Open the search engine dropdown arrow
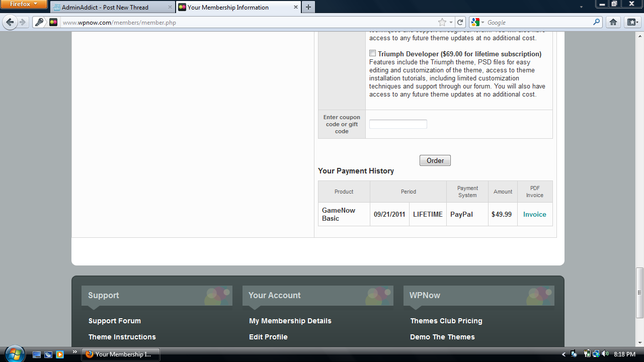 [x=482, y=22]
